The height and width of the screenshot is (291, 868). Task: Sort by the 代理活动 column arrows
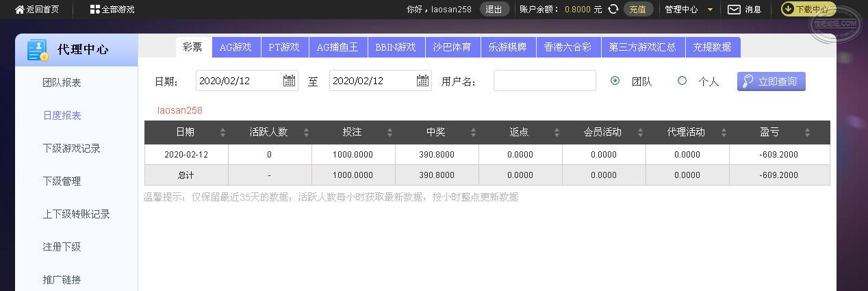tap(724, 132)
